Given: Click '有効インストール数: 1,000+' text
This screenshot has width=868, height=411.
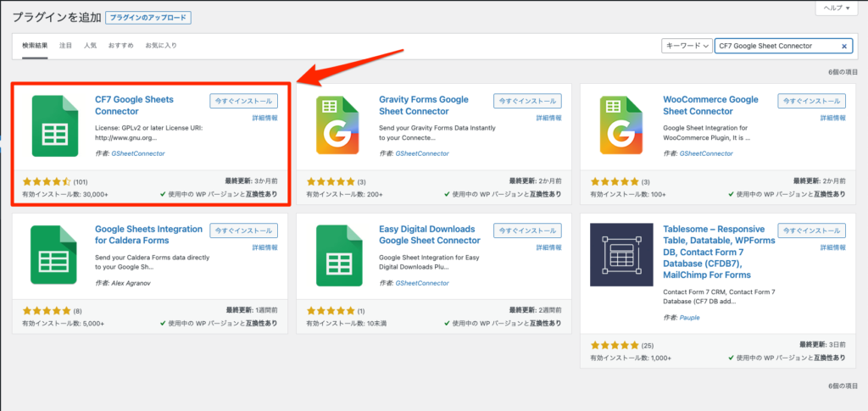Looking at the screenshot, I should (x=631, y=358).
